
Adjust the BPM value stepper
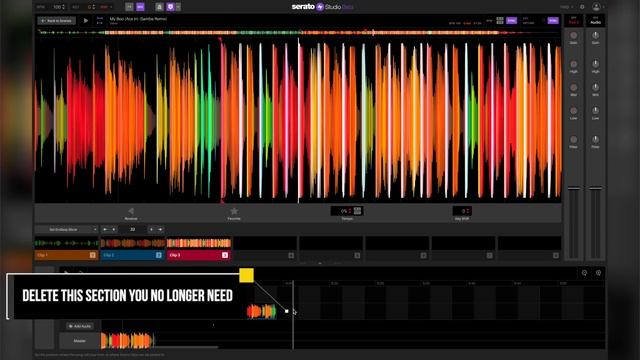63,7
